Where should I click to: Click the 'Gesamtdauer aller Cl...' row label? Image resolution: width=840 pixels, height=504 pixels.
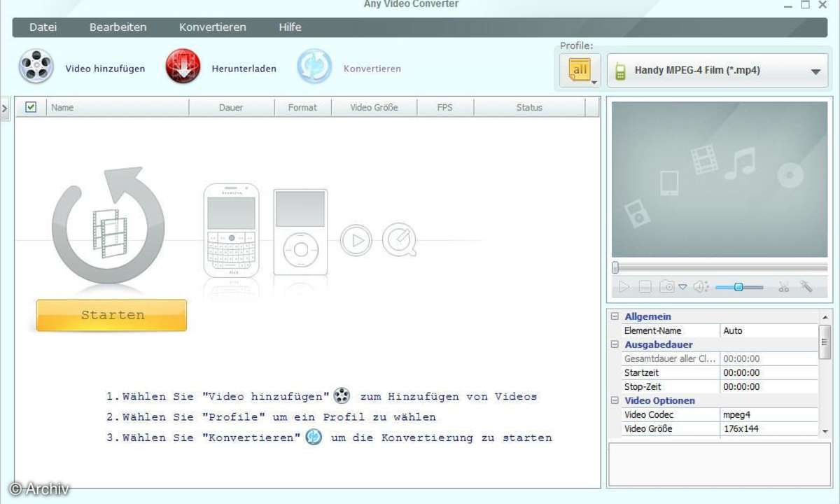pyautogui.click(x=671, y=358)
